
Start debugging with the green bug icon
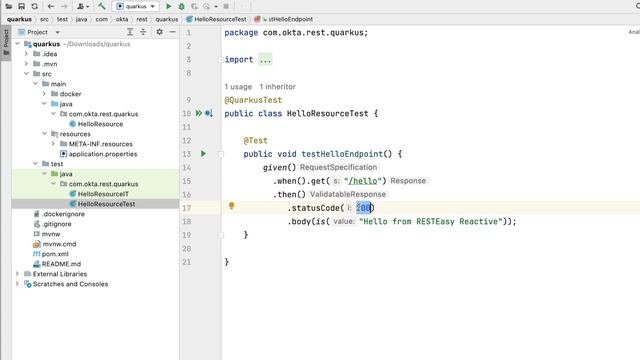(x=182, y=6)
